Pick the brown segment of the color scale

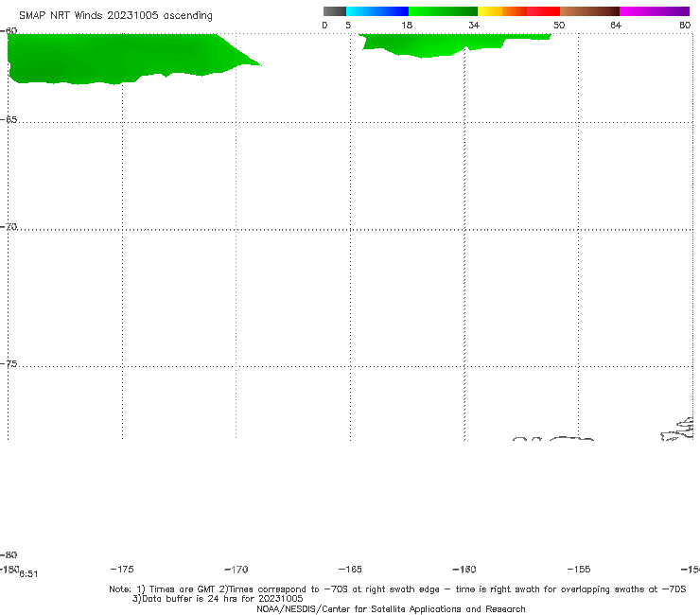coord(589,11)
